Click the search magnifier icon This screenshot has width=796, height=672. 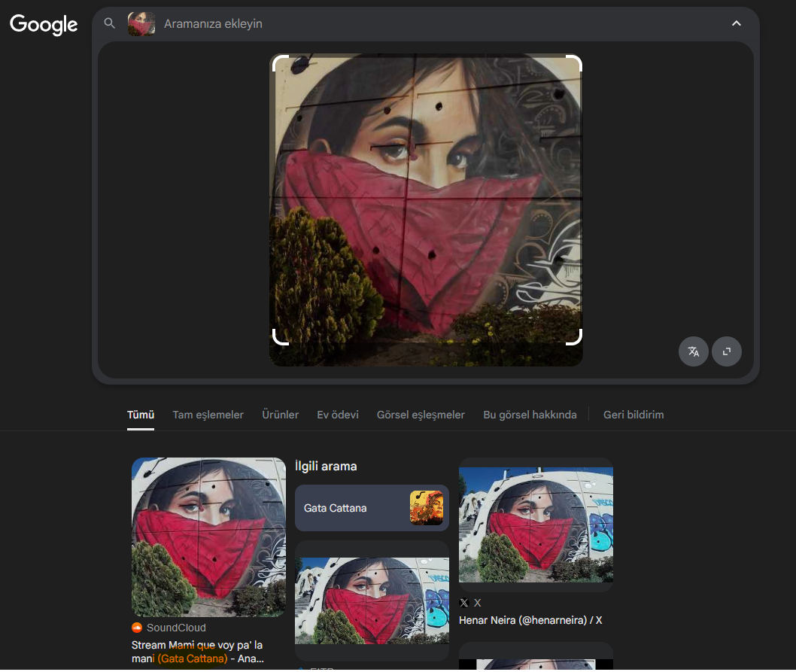(110, 23)
